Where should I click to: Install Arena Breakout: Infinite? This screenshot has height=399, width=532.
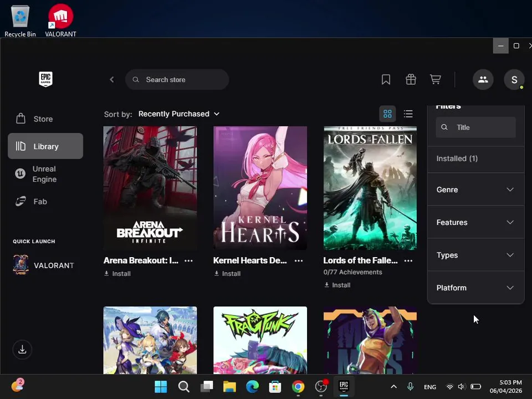click(117, 273)
